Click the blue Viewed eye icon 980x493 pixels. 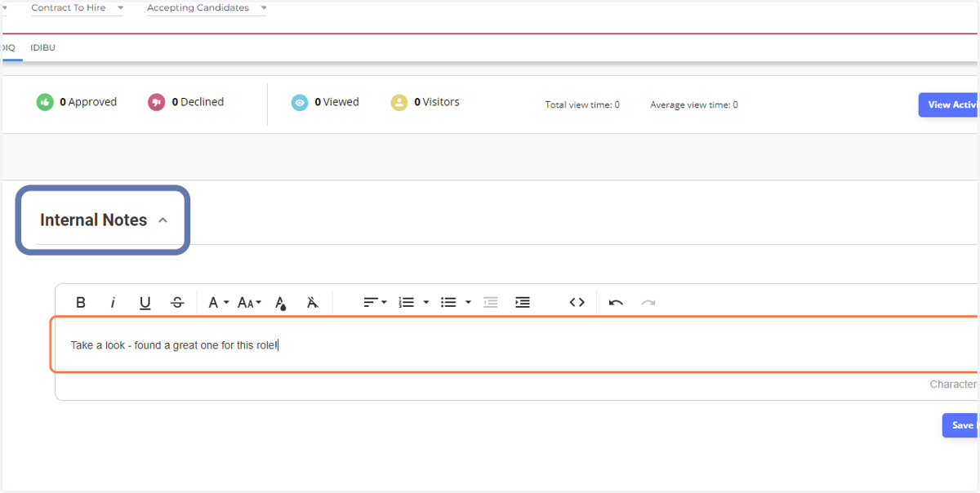pyautogui.click(x=300, y=102)
